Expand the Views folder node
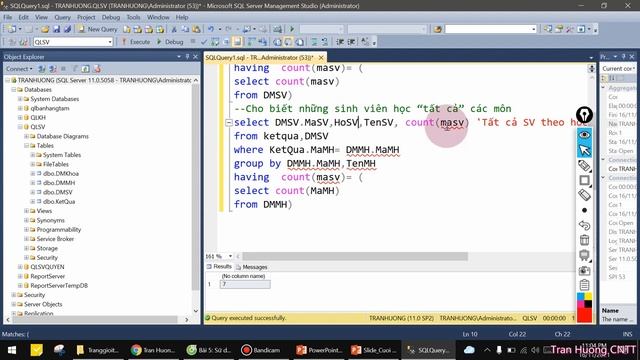640x360 pixels. [26, 211]
